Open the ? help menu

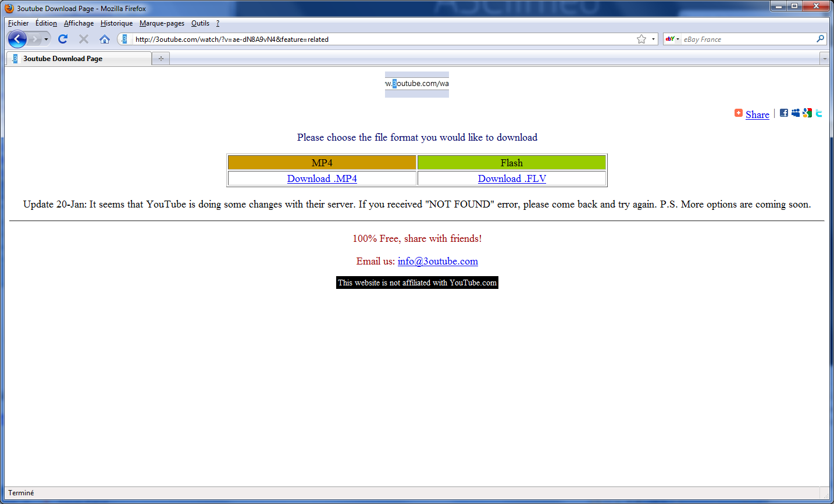tap(218, 23)
